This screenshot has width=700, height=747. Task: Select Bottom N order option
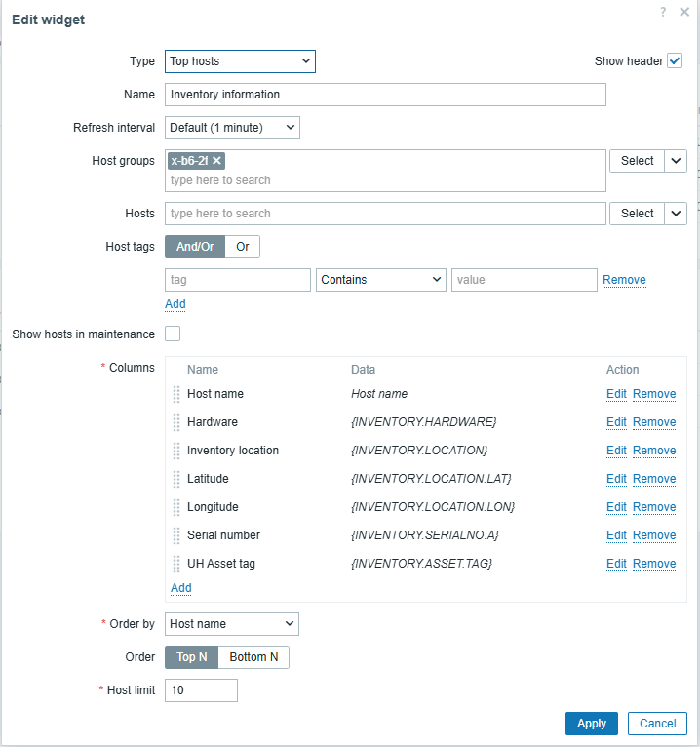coord(253,657)
